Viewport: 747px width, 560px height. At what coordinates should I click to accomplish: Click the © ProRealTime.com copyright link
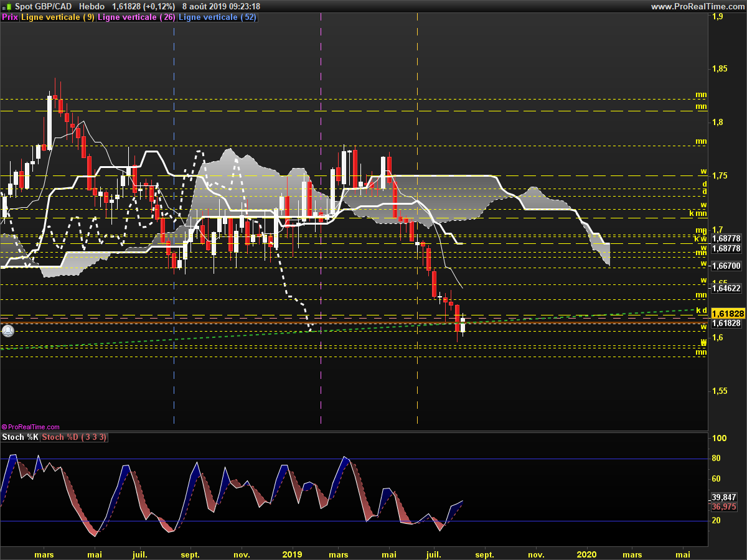[31, 427]
